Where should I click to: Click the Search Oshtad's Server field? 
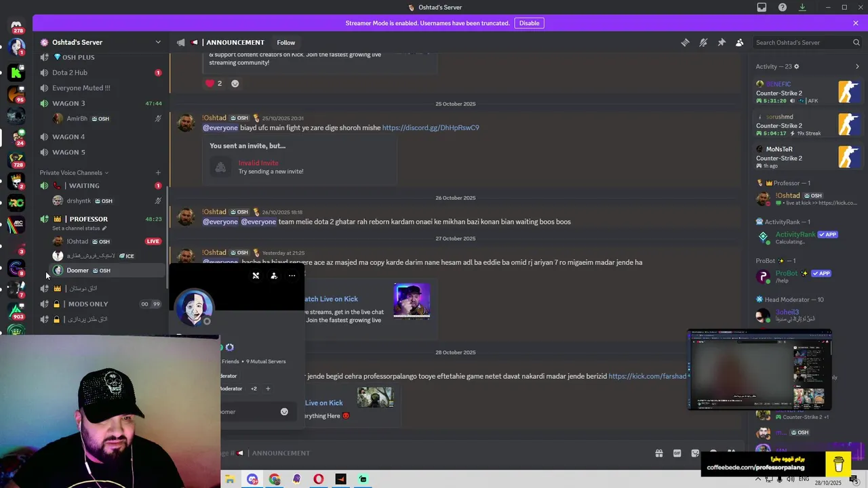pos(807,42)
